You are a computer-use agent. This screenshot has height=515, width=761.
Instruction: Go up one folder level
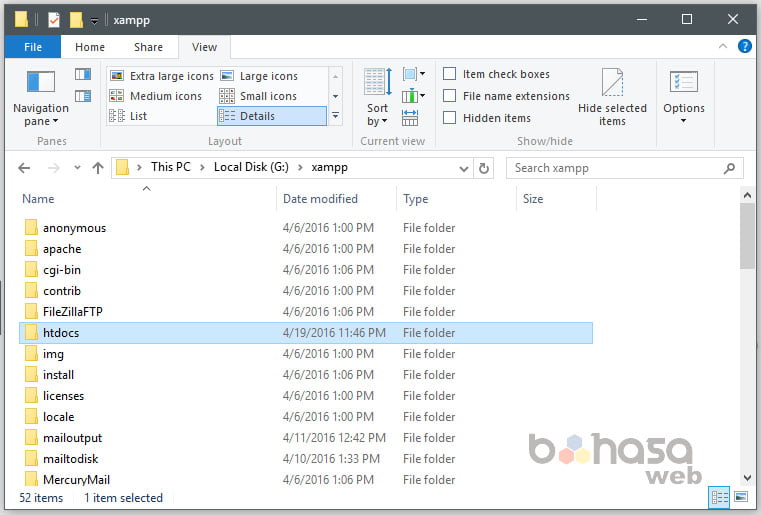(x=98, y=168)
